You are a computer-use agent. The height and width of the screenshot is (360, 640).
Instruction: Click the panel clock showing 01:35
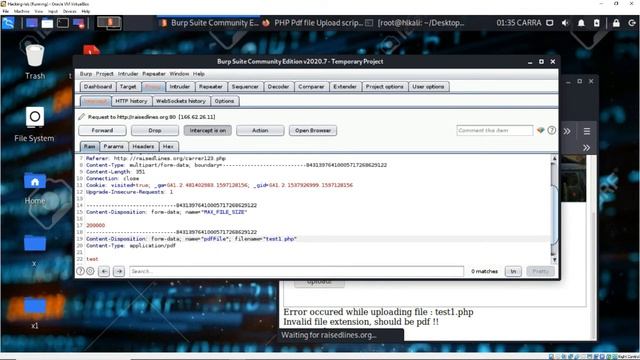click(518, 23)
